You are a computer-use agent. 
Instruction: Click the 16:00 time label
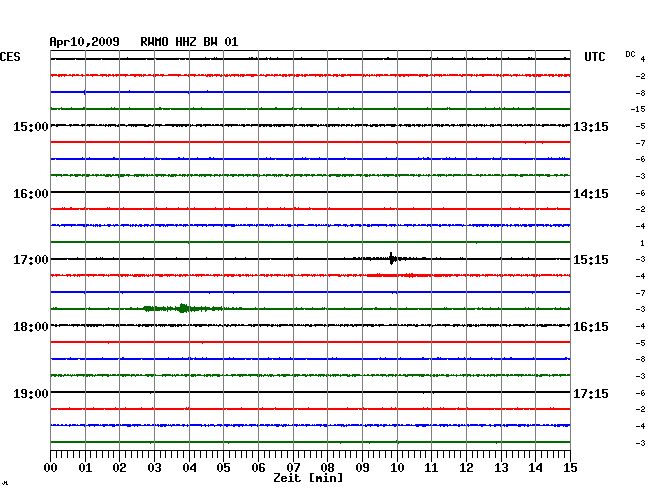[31, 194]
